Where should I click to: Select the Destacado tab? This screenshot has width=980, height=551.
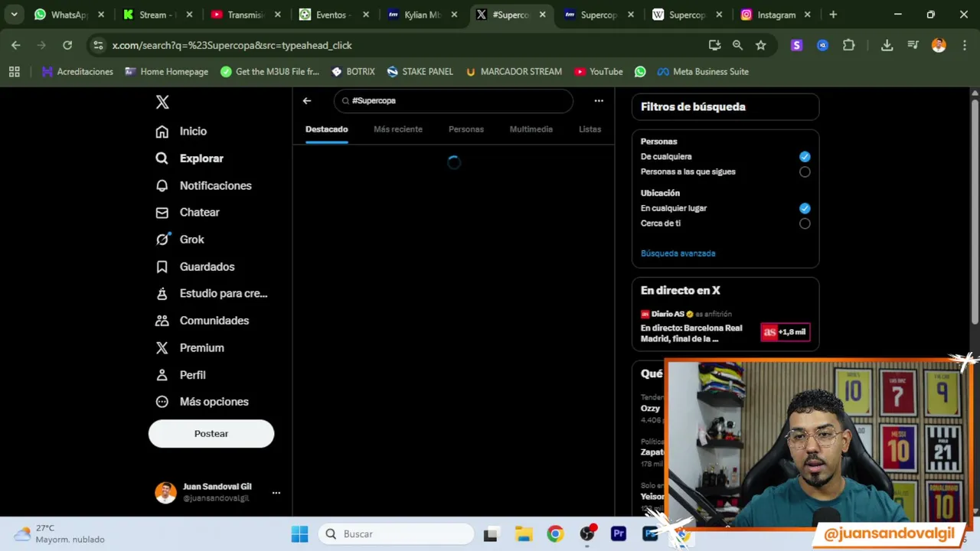327,129
